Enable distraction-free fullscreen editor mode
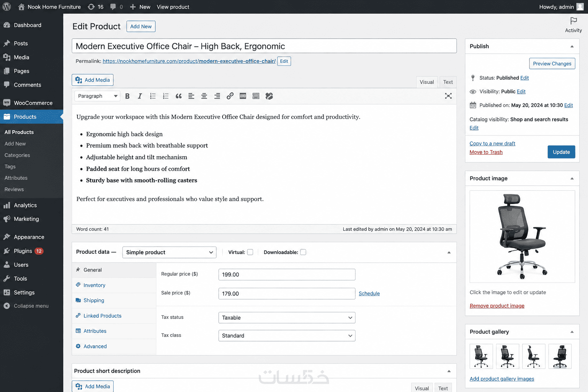 click(448, 96)
